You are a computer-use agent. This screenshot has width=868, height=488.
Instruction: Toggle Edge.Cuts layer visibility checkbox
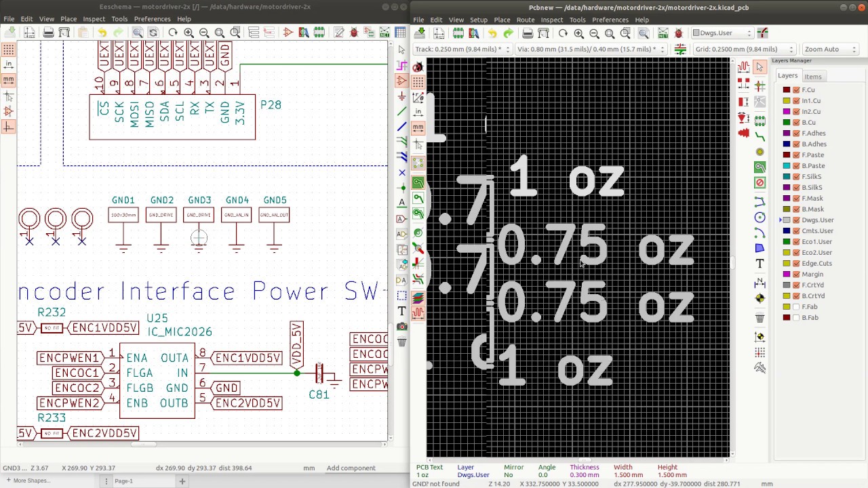pos(797,264)
